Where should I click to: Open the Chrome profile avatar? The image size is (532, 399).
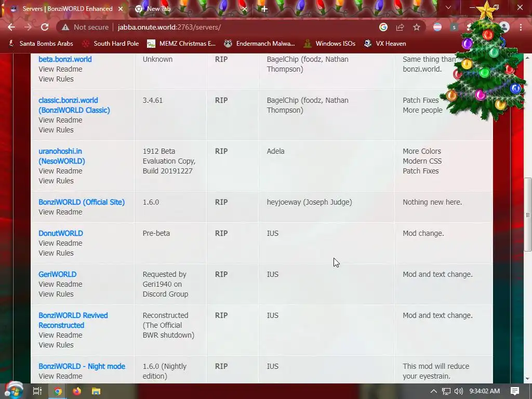tap(504, 27)
